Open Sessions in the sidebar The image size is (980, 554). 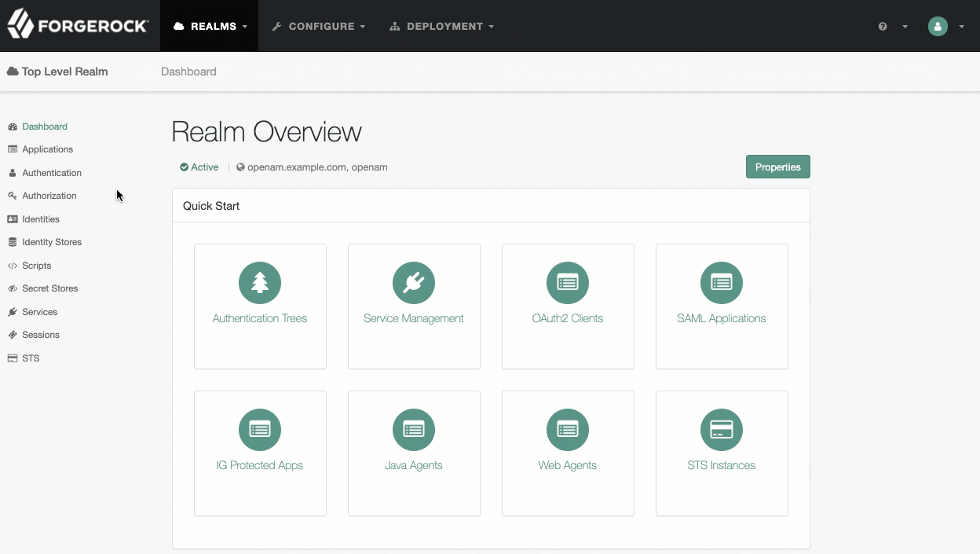(x=41, y=335)
